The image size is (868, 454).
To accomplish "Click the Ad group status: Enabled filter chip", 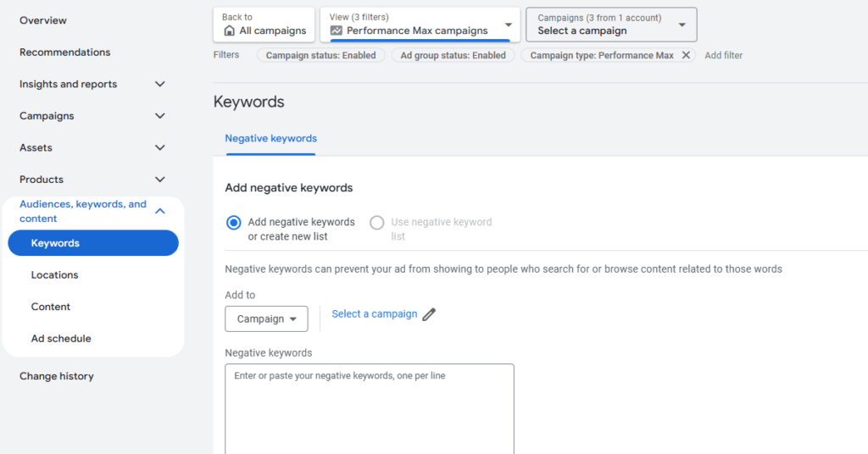I will 453,55.
